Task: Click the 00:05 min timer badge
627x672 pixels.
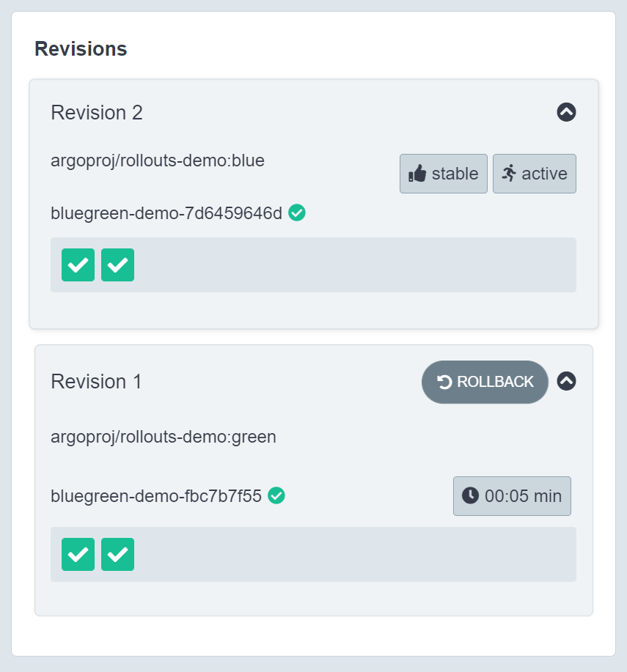Action: point(512,496)
